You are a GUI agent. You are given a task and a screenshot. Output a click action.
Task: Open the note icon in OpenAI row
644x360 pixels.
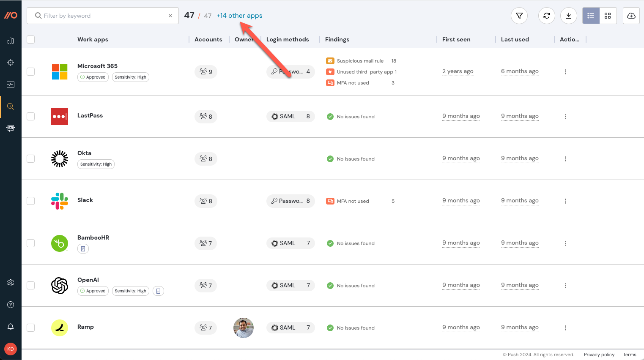click(158, 291)
